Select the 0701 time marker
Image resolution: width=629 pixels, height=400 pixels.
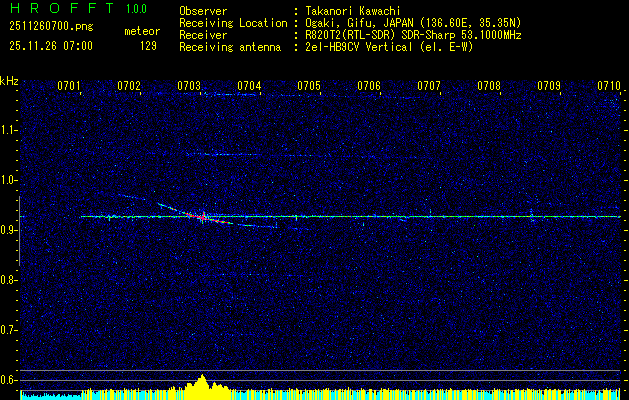tap(69, 86)
